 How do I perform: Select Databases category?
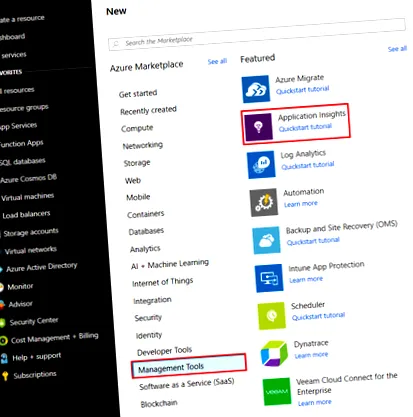pyautogui.click(x=146, y=231)
